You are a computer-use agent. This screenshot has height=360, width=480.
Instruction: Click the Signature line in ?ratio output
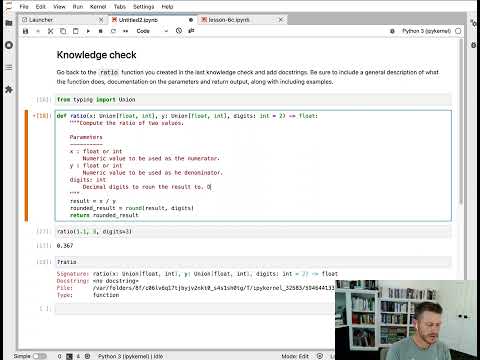click(x=197, y=274)
